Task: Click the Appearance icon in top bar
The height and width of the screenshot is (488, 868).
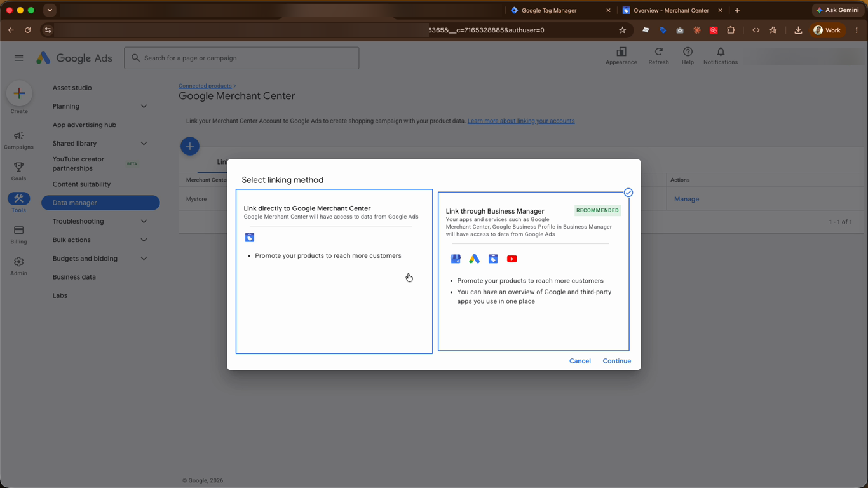Action: [x=621, y=52]
